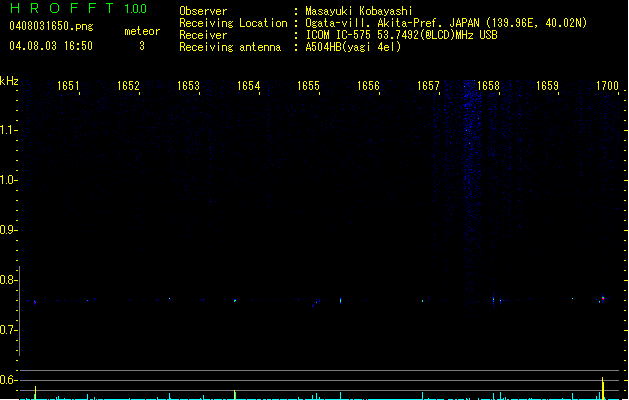Click the meteor count value 3
The height and width of the screenshot is (400, 629).
[142, 46]
